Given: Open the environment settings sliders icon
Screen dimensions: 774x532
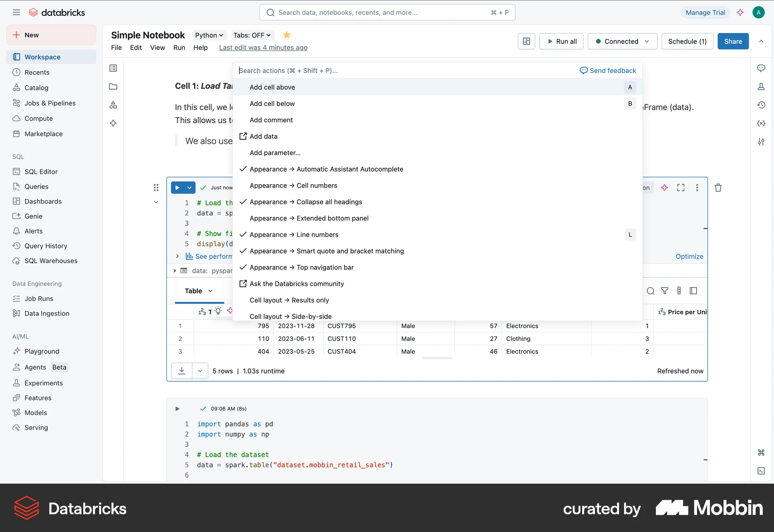Looking at the screenshot, I should 762,142.
